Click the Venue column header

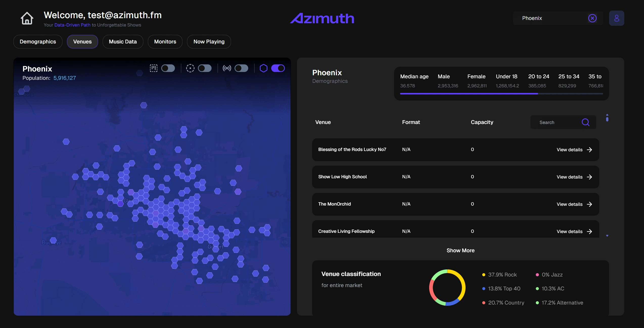(323, 122)
